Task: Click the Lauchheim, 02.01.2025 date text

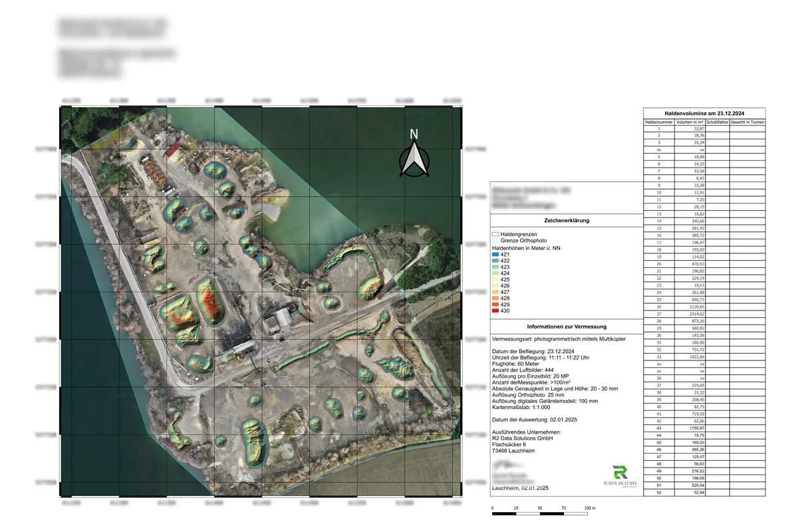Action: pyautogui.click(x=519, y=489)
